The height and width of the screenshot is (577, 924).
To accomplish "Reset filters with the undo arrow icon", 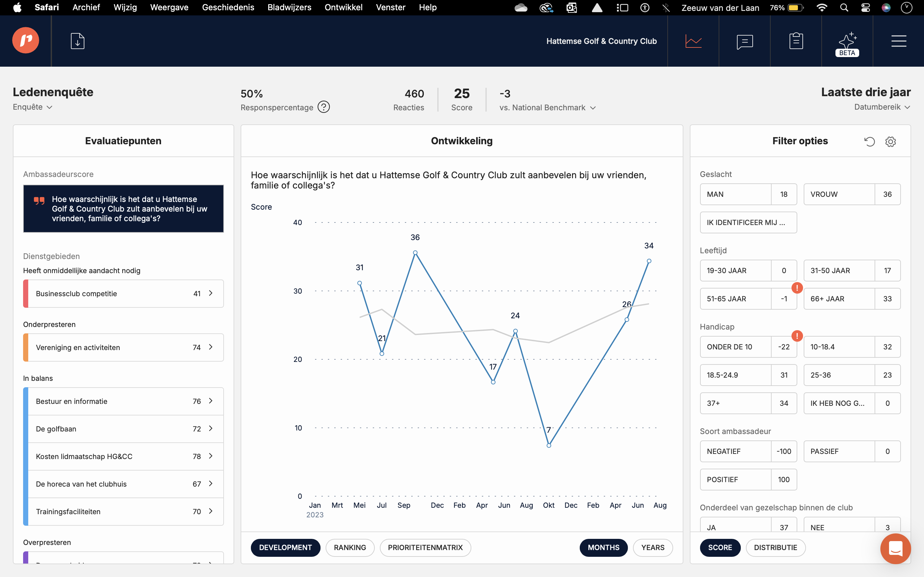I will 869,142.
